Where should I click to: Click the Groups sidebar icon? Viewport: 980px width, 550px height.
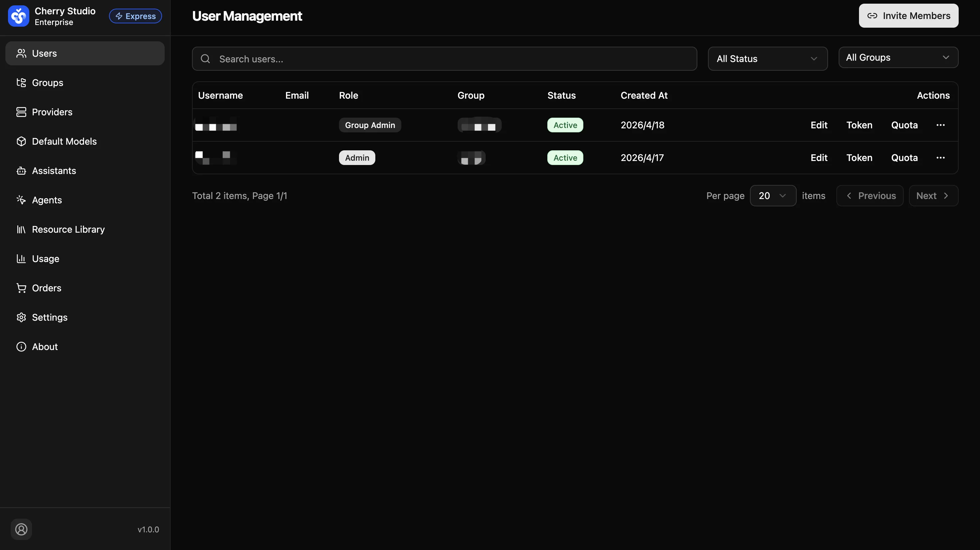point(21,83)
